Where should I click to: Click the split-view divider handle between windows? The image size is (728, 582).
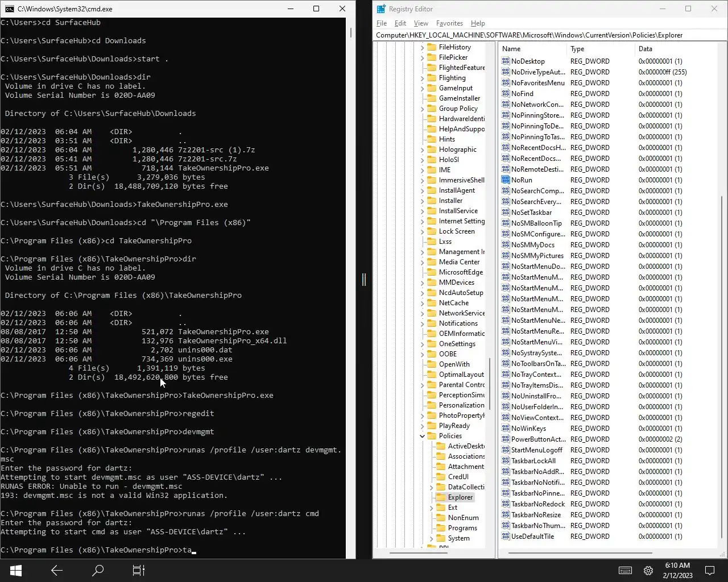coord(364,279)
